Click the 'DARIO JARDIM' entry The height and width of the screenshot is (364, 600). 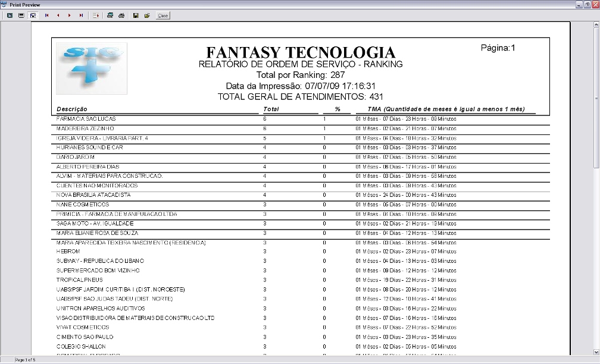click(x=76, y=157)
